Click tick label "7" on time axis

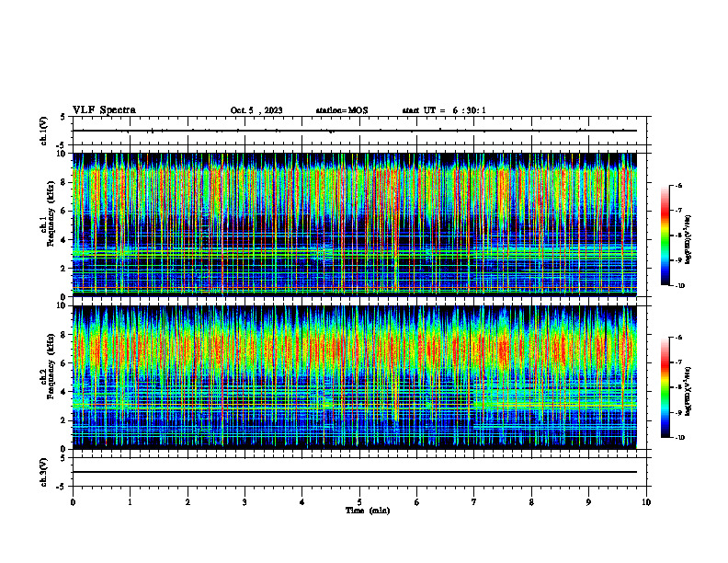tap(474, 502)
